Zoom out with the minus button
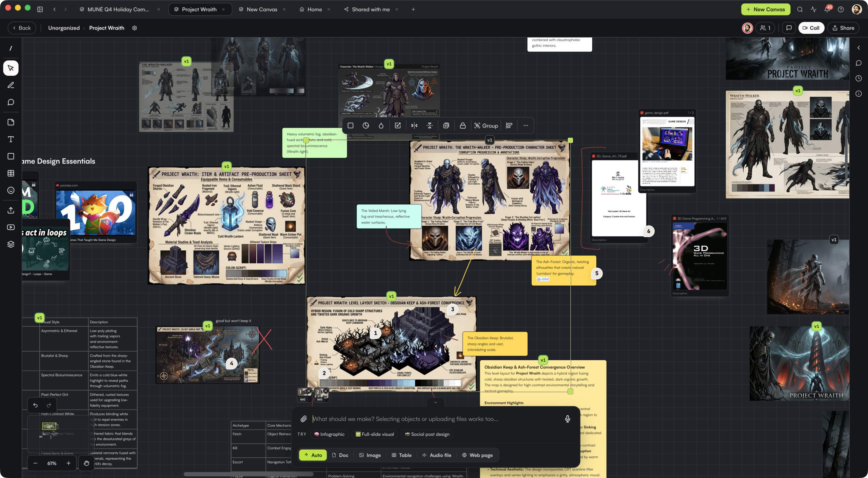Screen dimensions: 868x478 [x=35, y=463]
